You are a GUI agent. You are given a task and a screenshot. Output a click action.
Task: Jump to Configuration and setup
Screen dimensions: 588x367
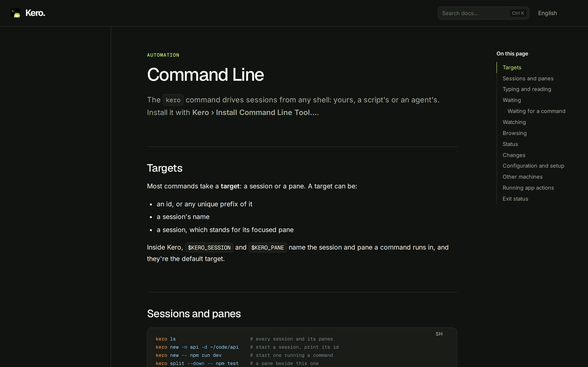(x=533, y=166)
